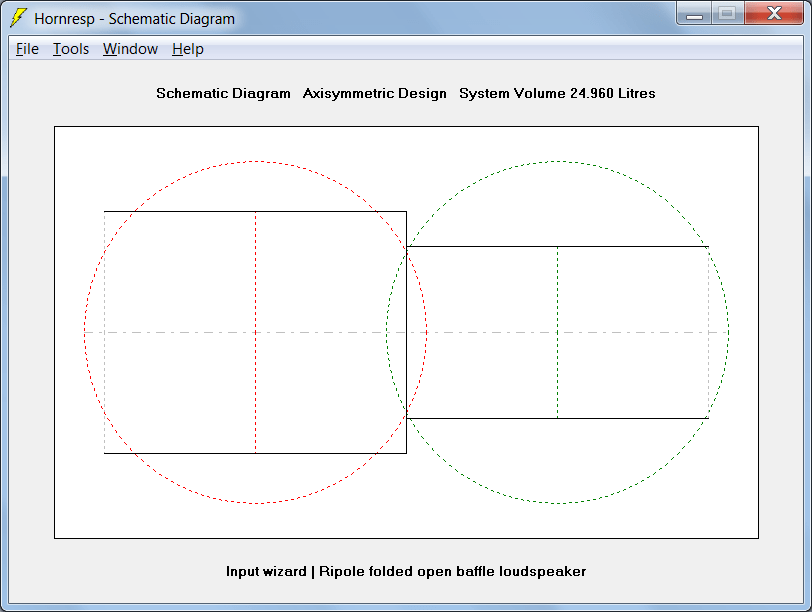Click the 'Schematic Diagram' heading text
The width and height of the screenshot is (812, 612).
[x=223, y=93]
